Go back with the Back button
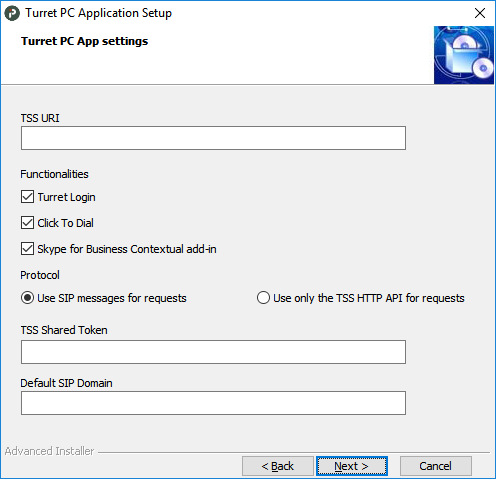 pyautogui.click(x=278, y=466)
